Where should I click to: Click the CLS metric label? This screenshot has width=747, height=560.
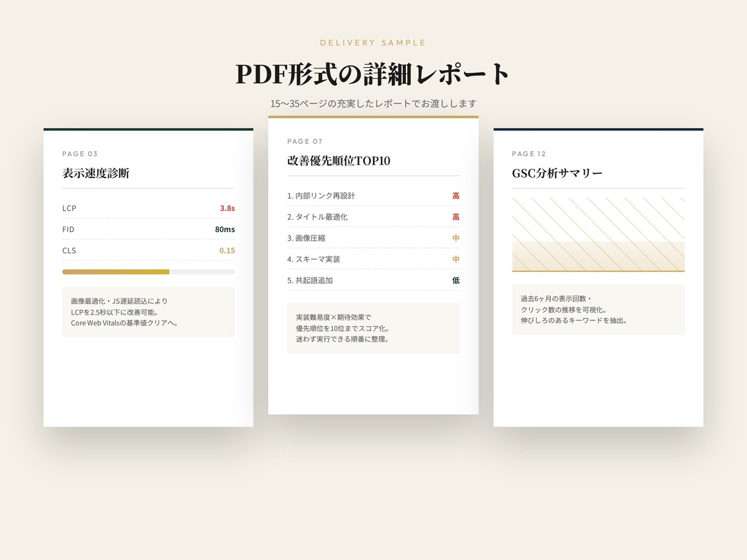coord(69,250)
